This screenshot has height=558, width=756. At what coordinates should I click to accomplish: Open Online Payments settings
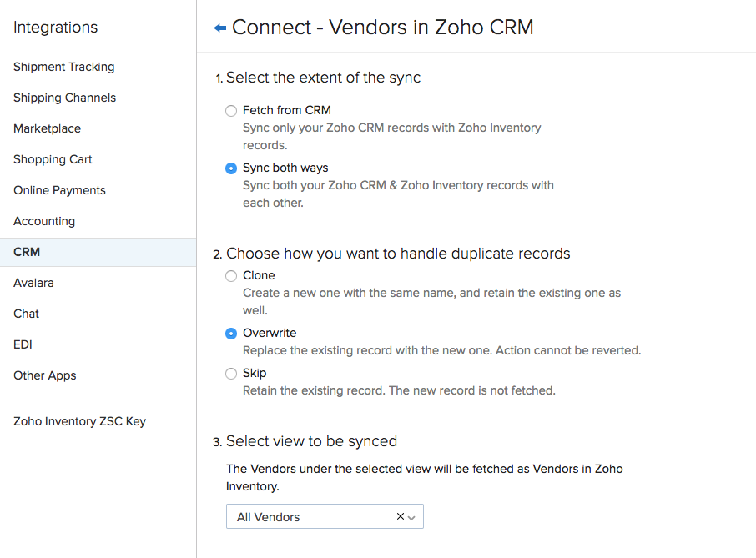click(x=60, y=190)
